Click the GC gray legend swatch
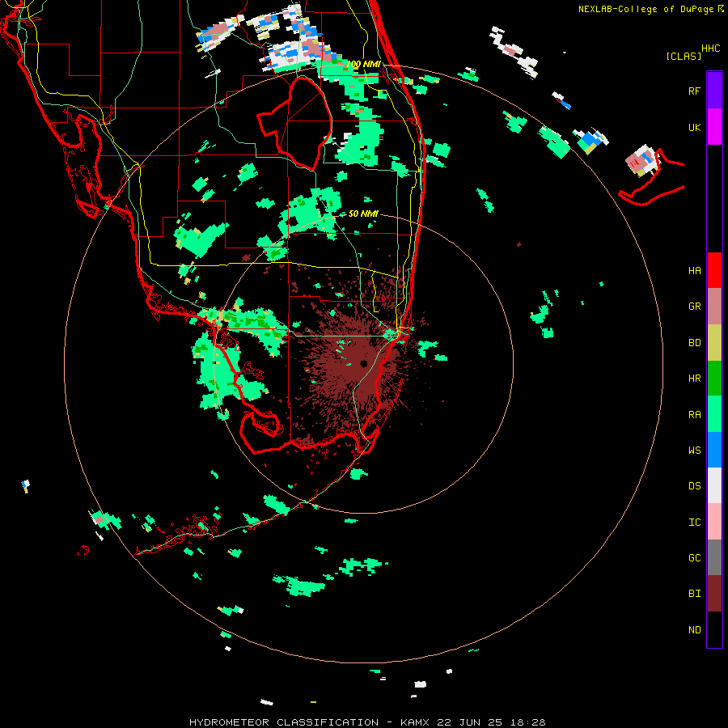 coord(714,557)
